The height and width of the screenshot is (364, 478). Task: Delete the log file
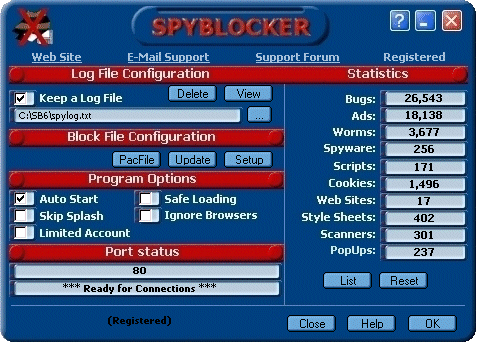click(x=192, y=94)
